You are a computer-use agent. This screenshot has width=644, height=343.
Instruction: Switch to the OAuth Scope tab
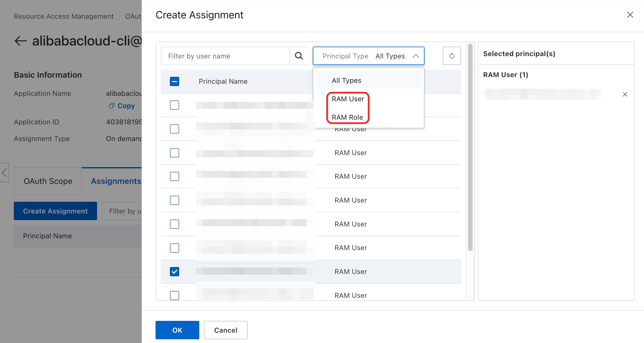tap(48, 181)
